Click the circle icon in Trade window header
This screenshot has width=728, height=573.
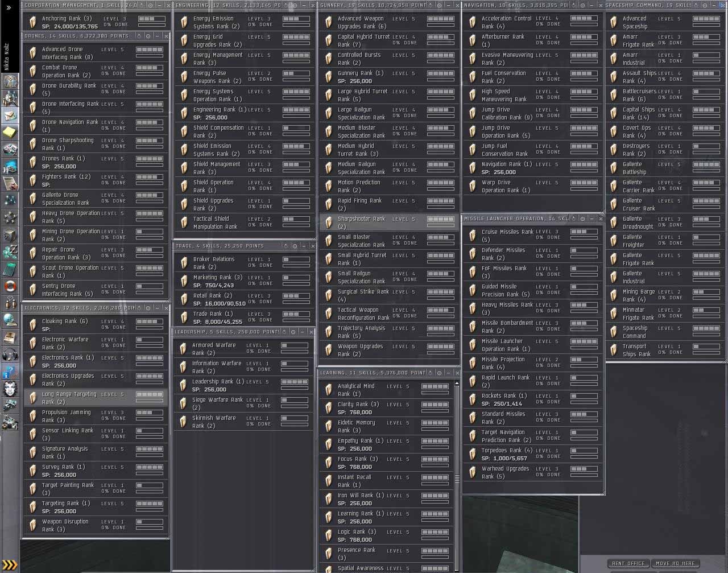pos(295,246)
